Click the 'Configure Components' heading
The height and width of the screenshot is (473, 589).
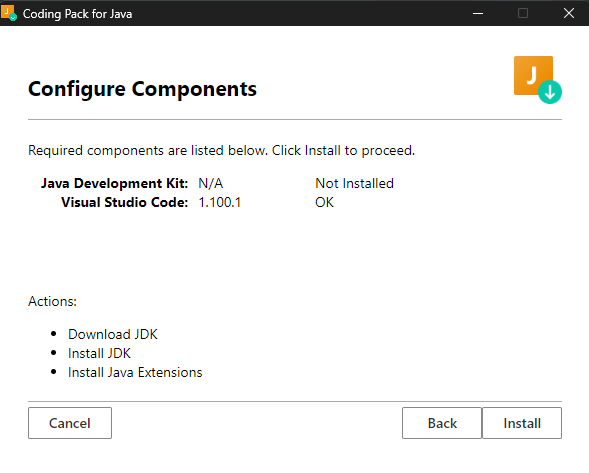(x=142, y=89)
